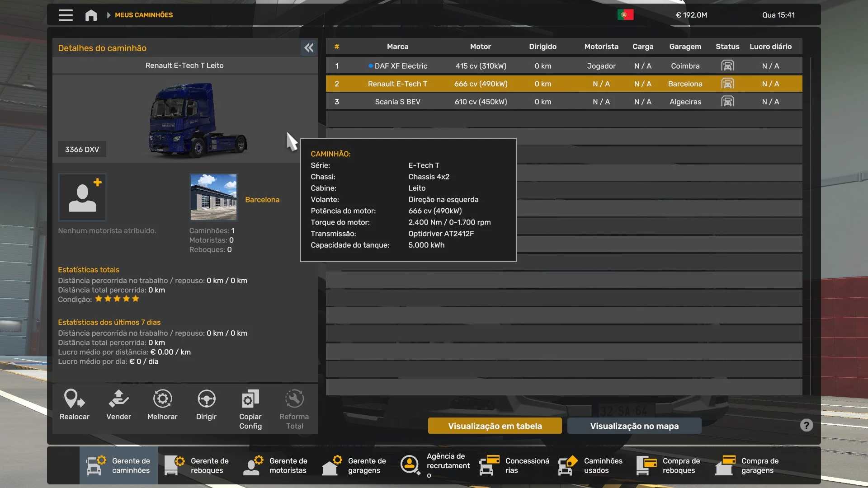
Task: Collapse the Detalhes do caminhão panel
Action: point(309,48)
